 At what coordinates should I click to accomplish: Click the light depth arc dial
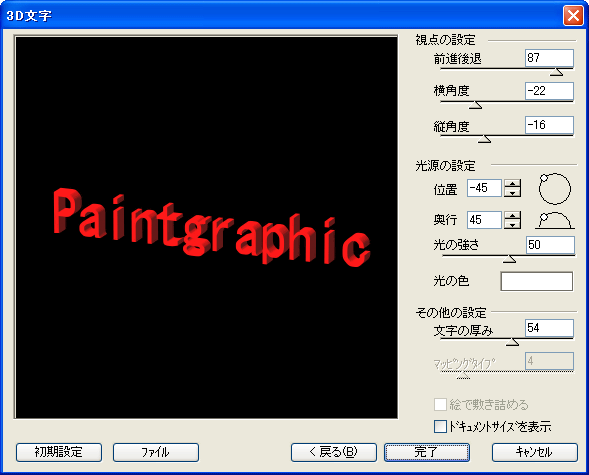point(555,220)
